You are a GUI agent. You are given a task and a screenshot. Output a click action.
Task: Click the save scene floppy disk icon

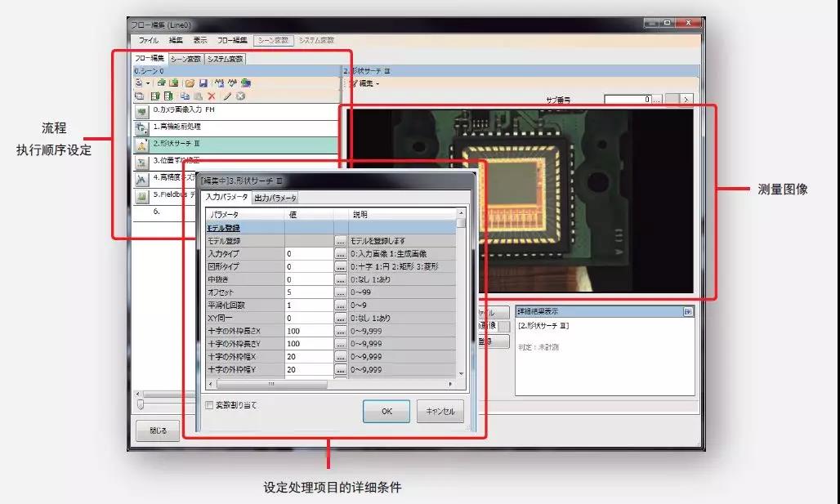click(203, 83)
